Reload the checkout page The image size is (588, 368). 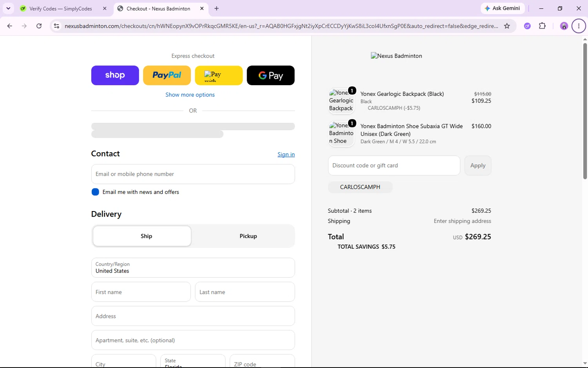(x=39, y=26)
